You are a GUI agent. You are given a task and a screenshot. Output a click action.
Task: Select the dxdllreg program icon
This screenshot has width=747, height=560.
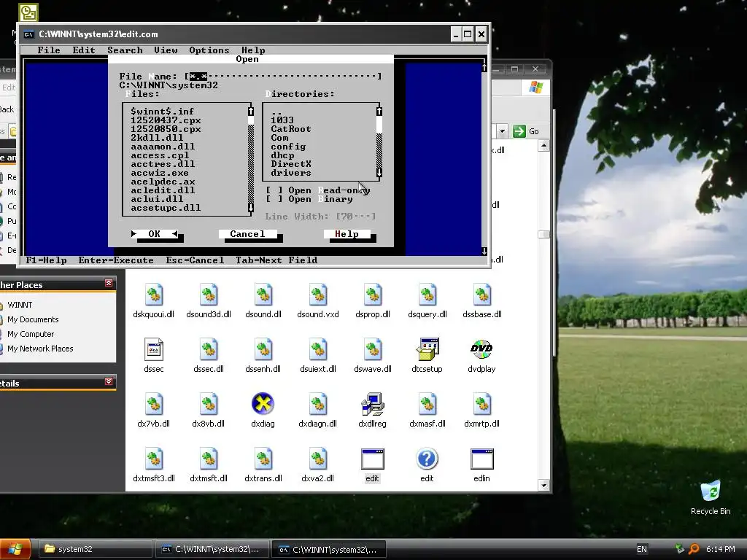[x=373, y=404]
